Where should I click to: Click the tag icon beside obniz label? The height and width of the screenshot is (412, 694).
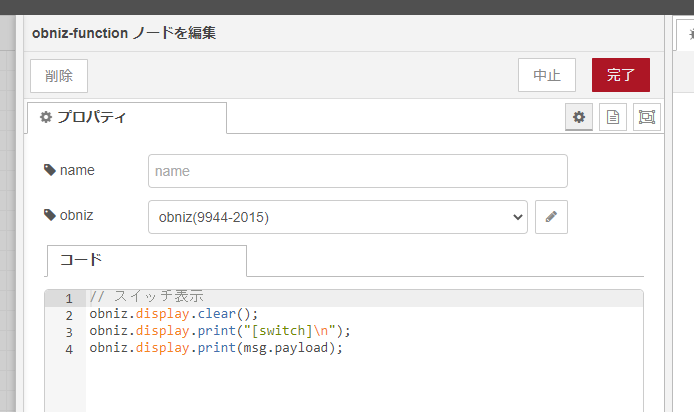[x=50, y=214]
